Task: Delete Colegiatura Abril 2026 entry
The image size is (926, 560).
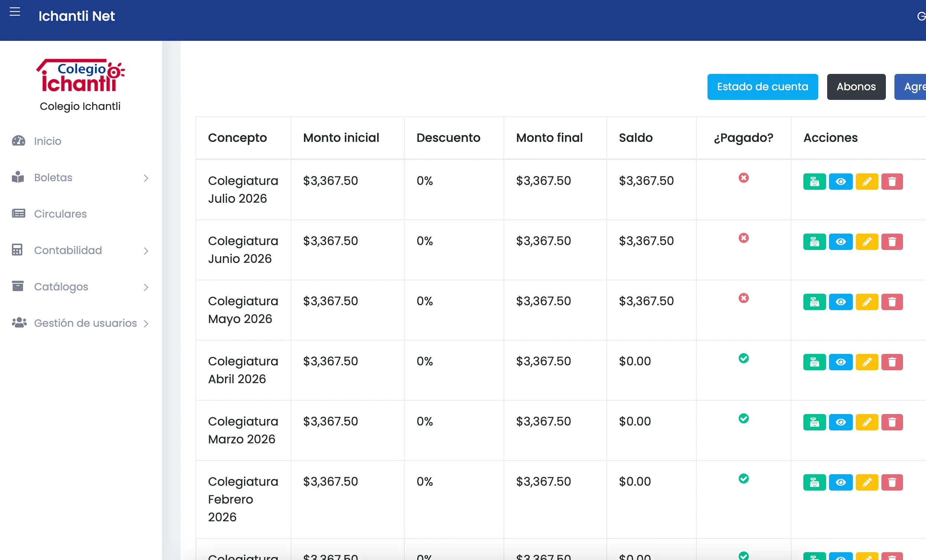Action: tap(892, 362)
